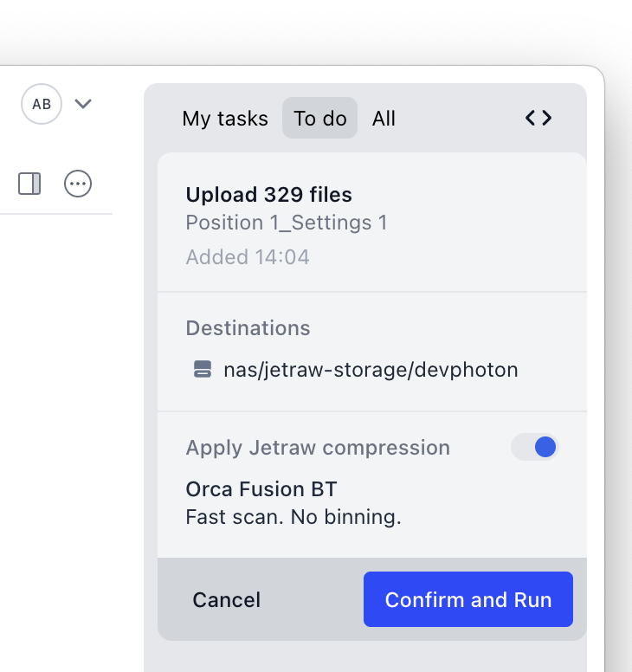Click the Apply Jetraw compression label
Image resolution: width=632 pixels, height=672 pixels.
tap(318, 448)
